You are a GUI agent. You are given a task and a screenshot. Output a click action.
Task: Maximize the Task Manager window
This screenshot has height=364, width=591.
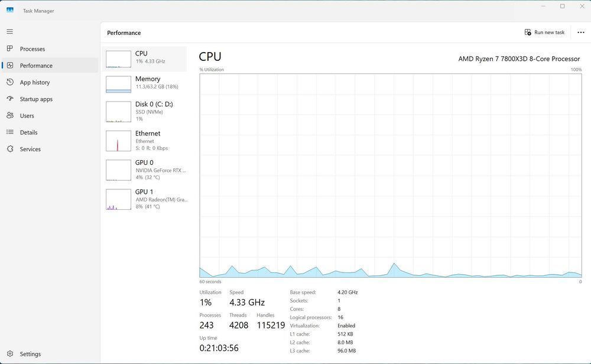pyautogui.click(x=563, y=6)
